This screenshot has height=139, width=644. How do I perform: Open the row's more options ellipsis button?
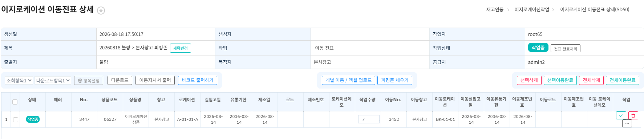point(627,123)
